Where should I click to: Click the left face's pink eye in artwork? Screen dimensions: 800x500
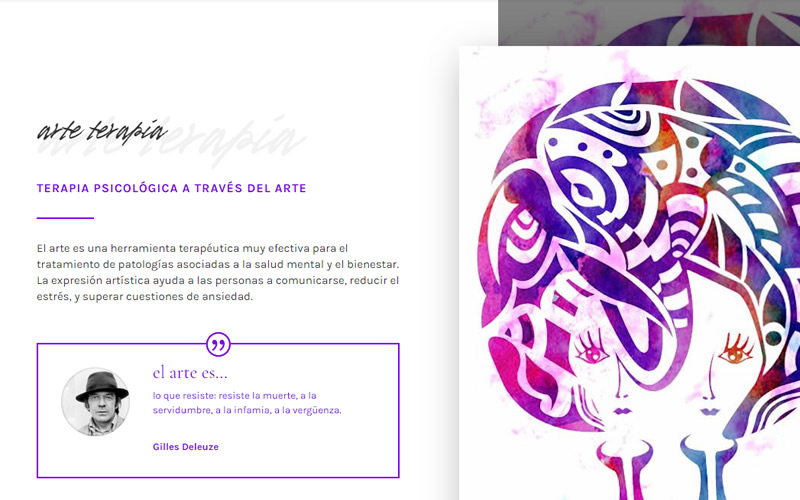coord(593,353)
